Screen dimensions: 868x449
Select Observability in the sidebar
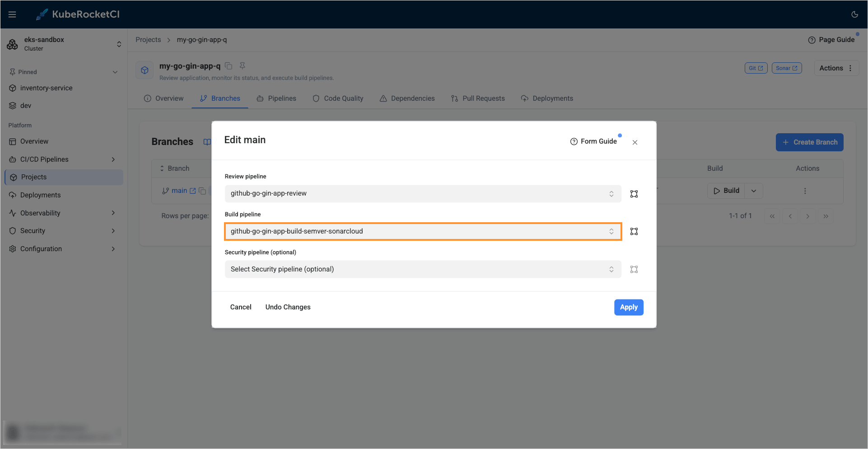(40, 213)
